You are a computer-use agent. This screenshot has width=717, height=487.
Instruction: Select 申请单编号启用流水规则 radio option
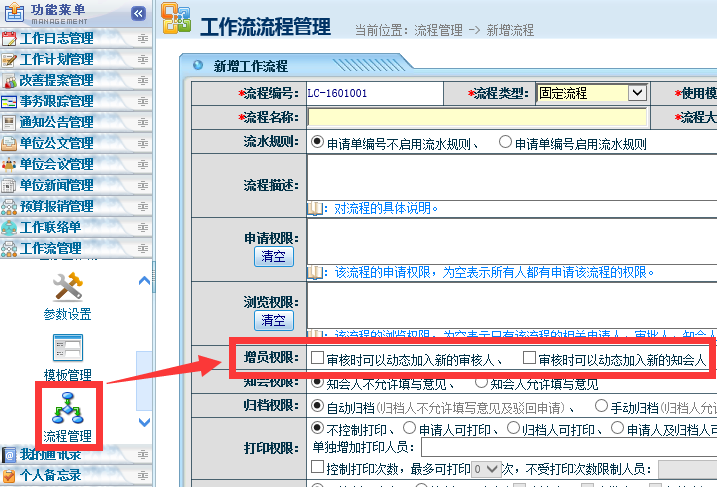[x=505, y=143]
